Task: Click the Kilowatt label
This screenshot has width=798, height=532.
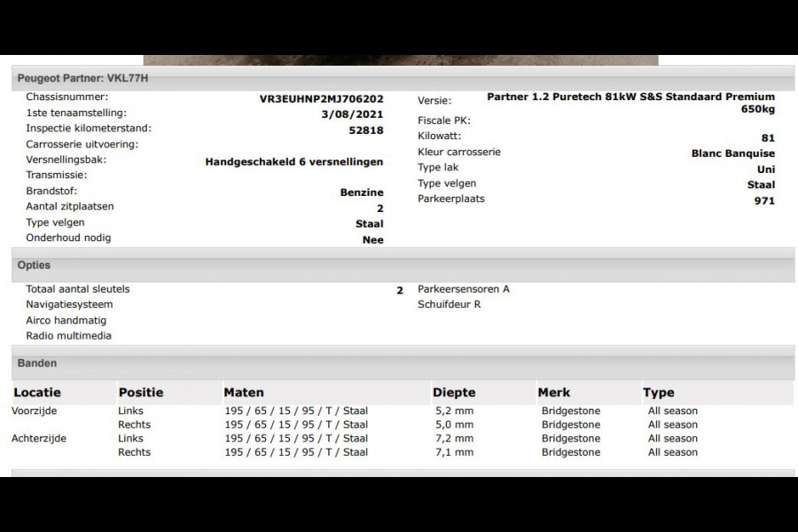Action: tap(439, 136)
